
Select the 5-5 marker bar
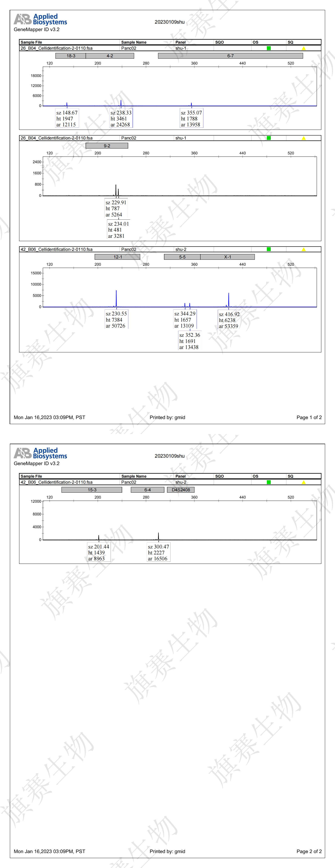click(x=182, y=257)
